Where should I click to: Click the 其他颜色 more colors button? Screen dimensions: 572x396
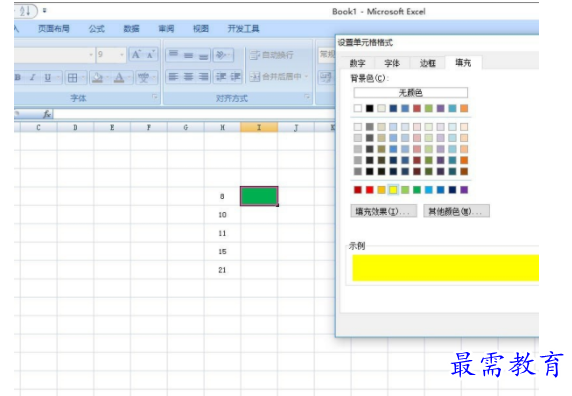click(456, 211)
